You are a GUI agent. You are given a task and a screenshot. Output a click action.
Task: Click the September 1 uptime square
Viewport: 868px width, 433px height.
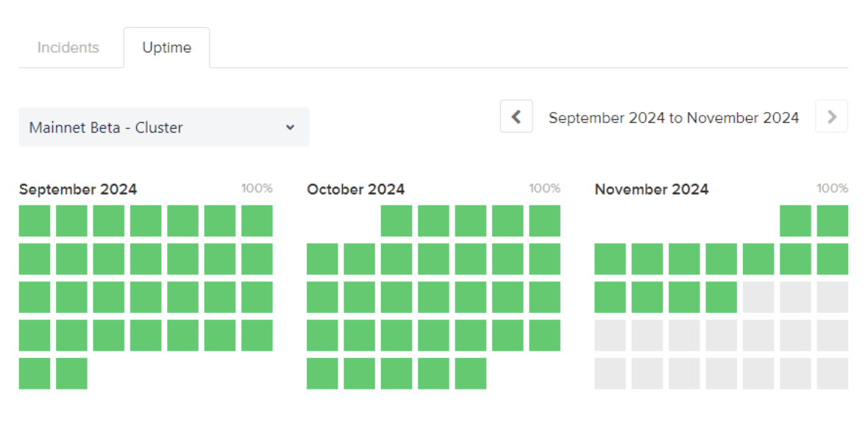click(35, 221)
